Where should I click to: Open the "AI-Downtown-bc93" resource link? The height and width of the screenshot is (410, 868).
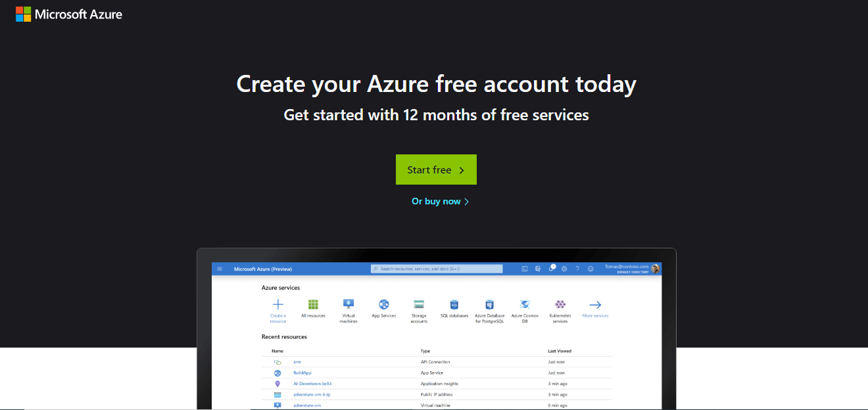tap(312, 384)
